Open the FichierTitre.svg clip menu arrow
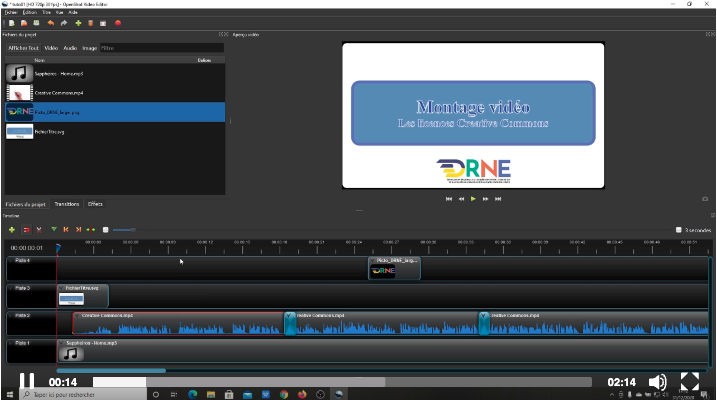717x400 pixels. point(61,288)
